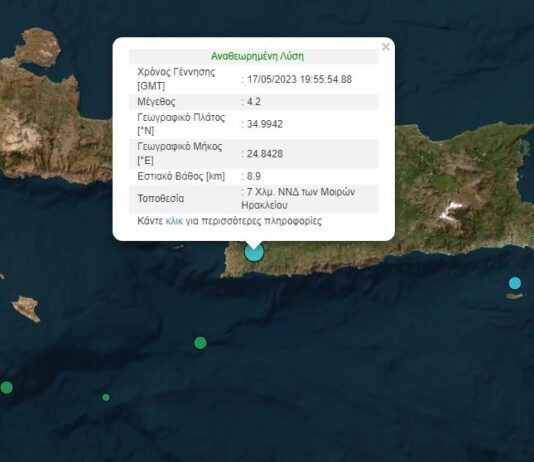This screenshot has width=534, height=462.
Task: Close the earthquake info popup
Action: click(x=386, y=47)
